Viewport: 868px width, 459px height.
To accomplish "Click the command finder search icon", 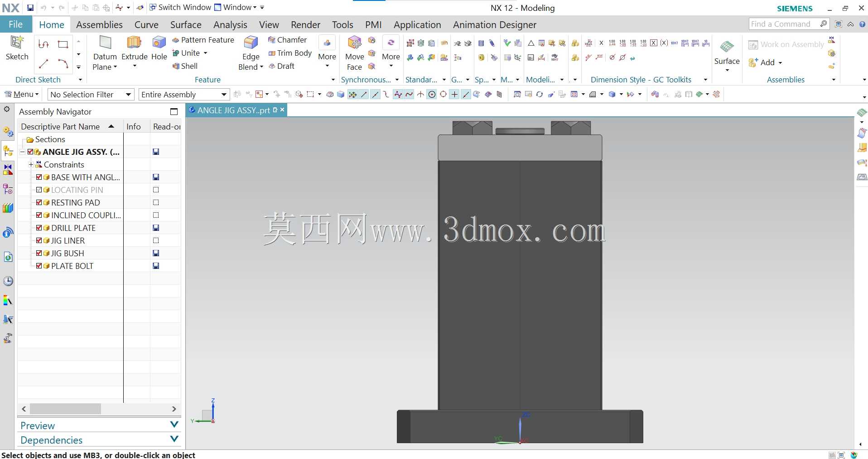I will point(824,24).
